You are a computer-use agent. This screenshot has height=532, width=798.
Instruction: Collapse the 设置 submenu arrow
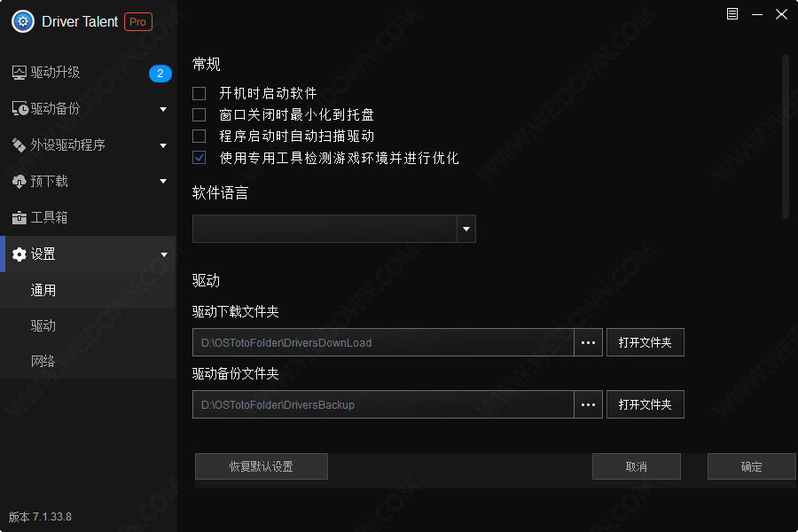(x=164, y=254)
